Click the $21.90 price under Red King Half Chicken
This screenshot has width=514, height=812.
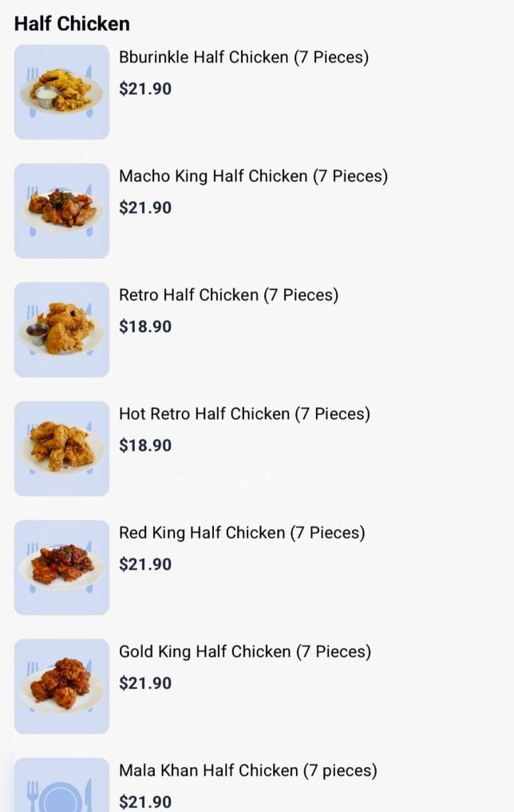pos(145,564)
